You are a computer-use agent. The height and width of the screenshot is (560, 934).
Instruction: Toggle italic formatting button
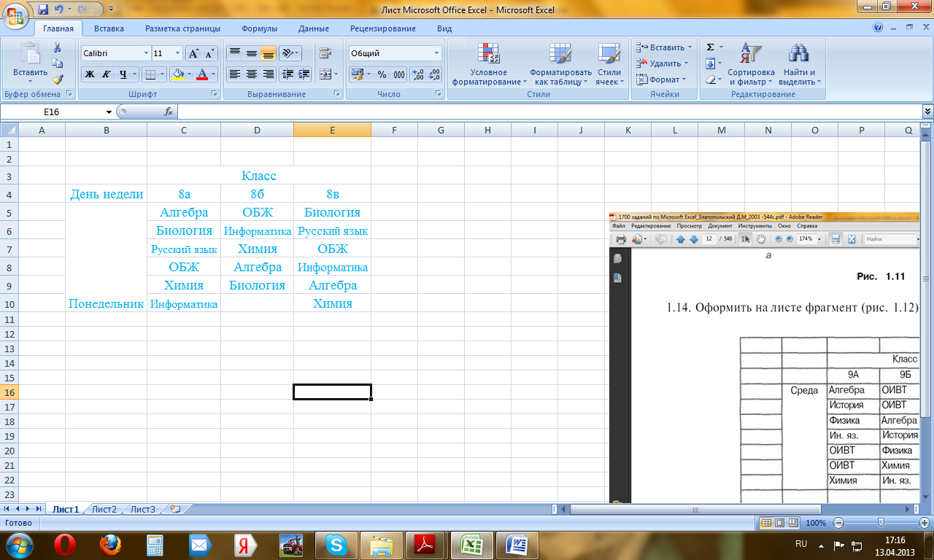106,74
